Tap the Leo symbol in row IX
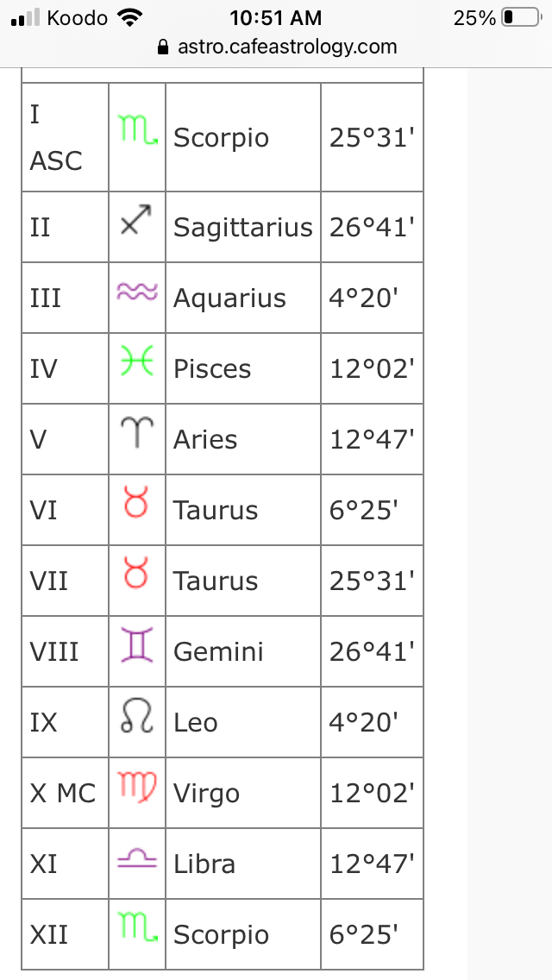This screenshot has height=980, width=552. pyautogui.click(x=136, y=715)
